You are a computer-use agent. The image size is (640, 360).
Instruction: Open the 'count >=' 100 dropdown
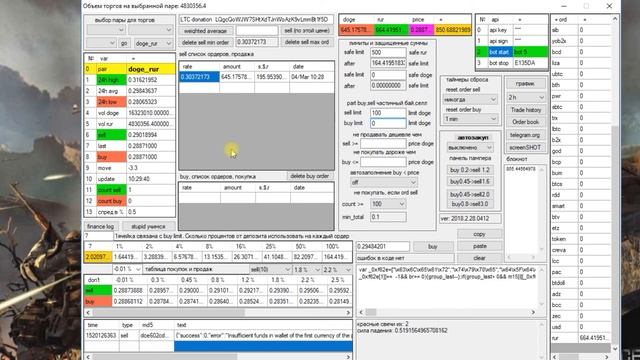(388, 204)
